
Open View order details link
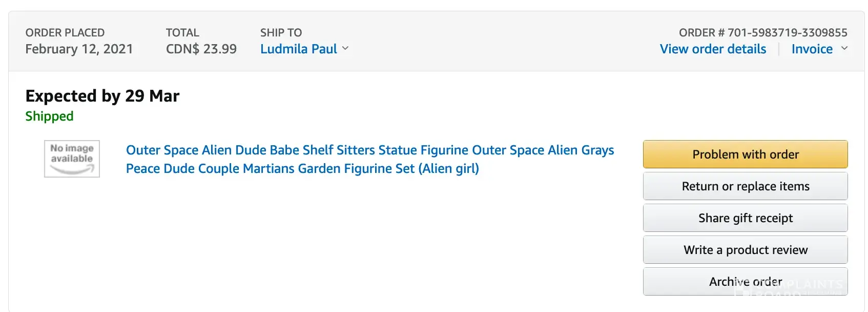pyautogui.click(x=713, y=49)
